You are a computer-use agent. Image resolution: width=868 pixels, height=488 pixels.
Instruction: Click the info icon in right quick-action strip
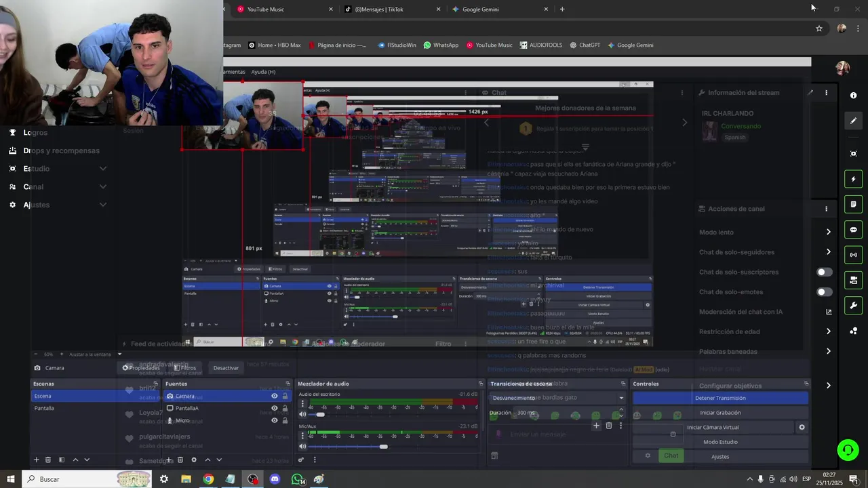[854, 96]
